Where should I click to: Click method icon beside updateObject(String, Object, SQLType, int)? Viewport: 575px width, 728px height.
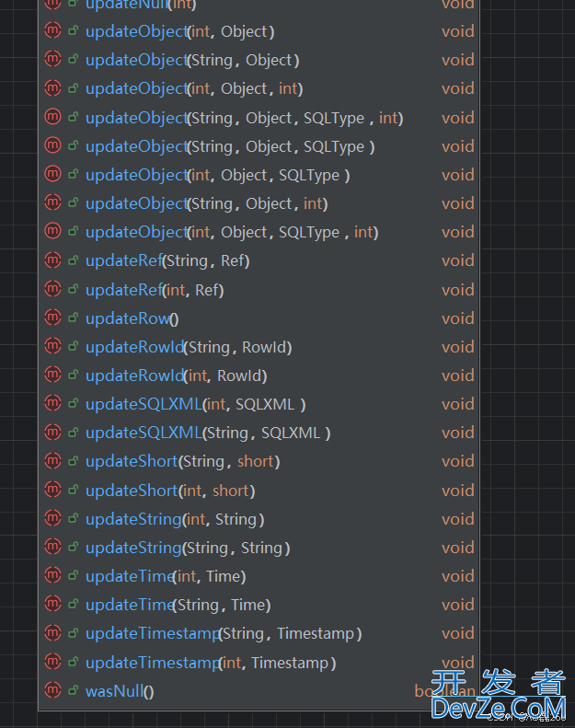pos(53,117)
